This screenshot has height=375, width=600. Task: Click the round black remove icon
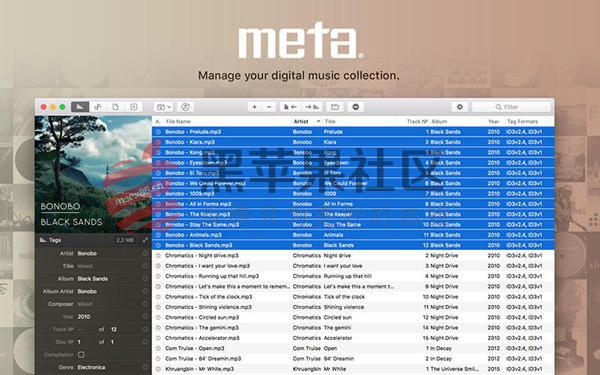(x=355, y=107)
